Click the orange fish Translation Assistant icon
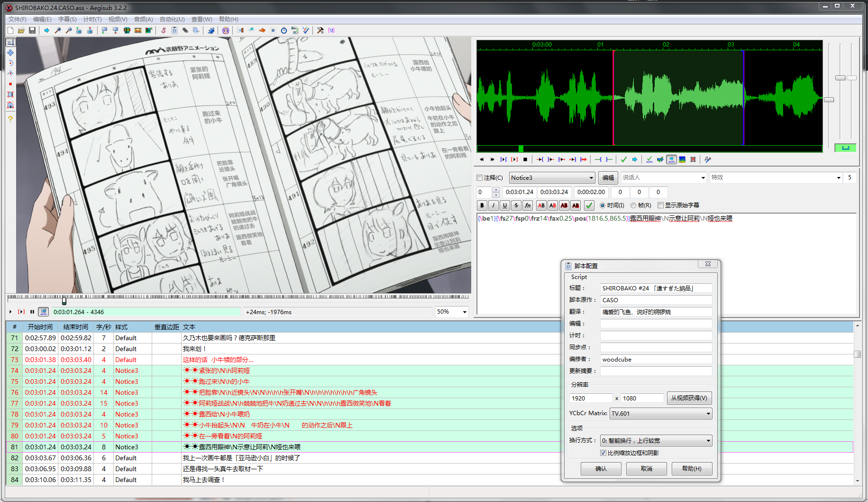Viewport: 868px width, 502px height. pos(262,30)
